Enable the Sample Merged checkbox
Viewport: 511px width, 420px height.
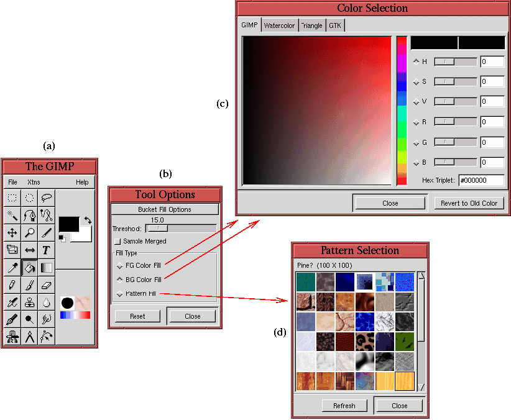[117, 241]
